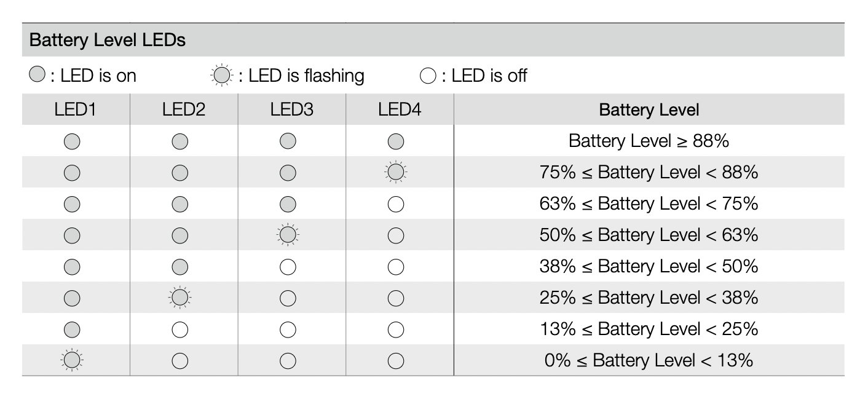
Task: Click the "LED is off" legend icon
Action: (428, 76)
